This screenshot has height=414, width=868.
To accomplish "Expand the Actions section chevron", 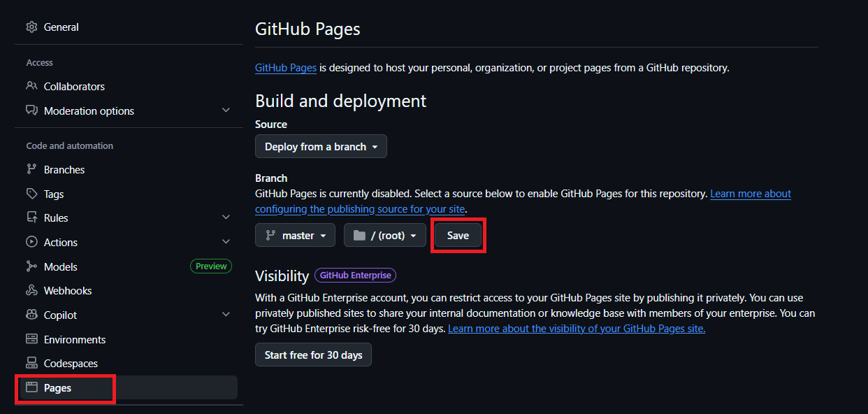I will click(x=226, y=242).
